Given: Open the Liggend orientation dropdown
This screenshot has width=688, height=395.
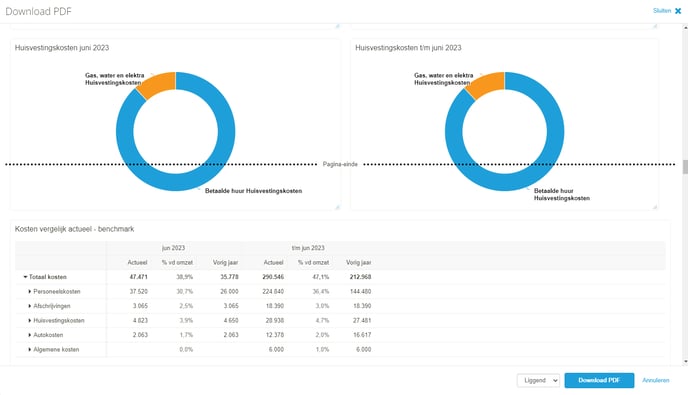Looking at the screenshot, I should (x=538, y=381).
